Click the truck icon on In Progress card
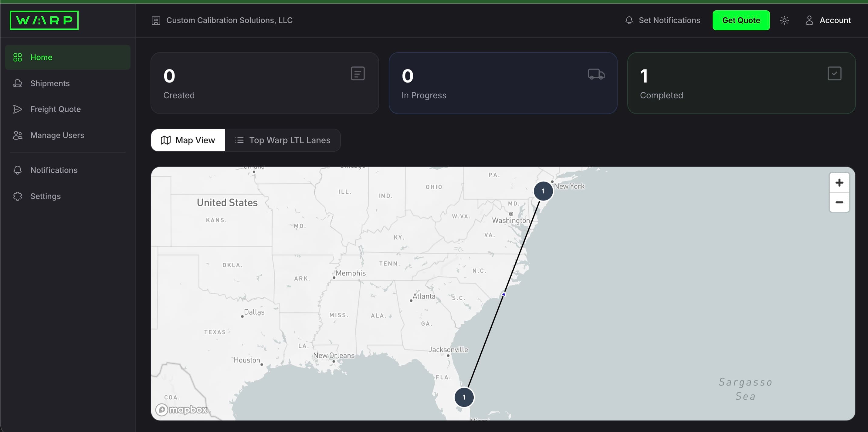Image resolution: width=868 pixels, height=432 pixels. tap(596, 74)
